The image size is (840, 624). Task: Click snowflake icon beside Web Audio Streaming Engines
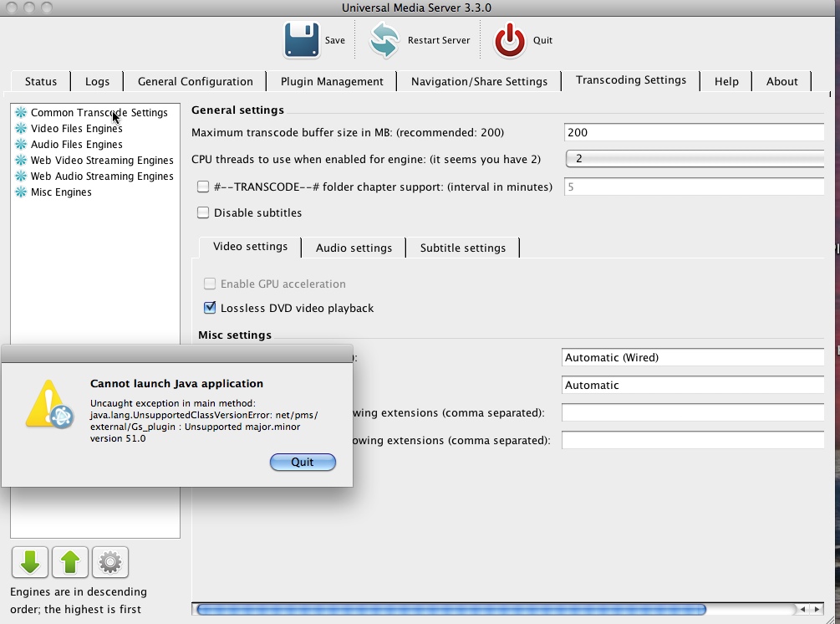[x=21, y=176]
